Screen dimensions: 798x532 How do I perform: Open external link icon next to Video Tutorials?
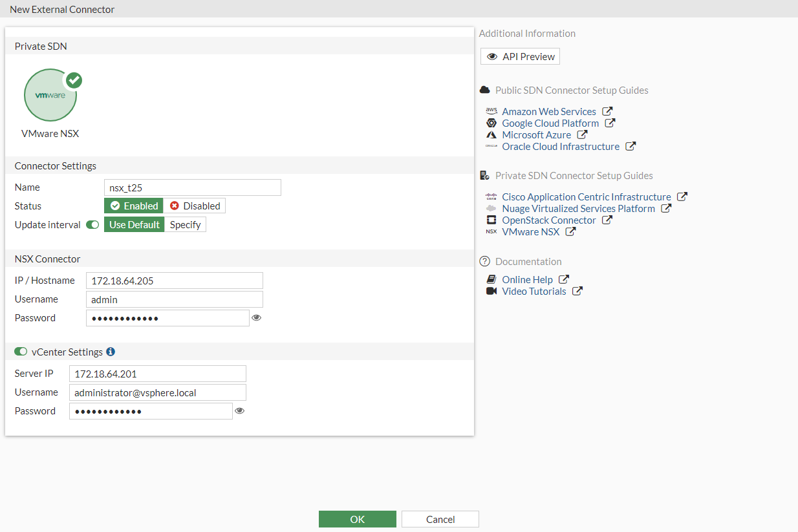point(577,291)
